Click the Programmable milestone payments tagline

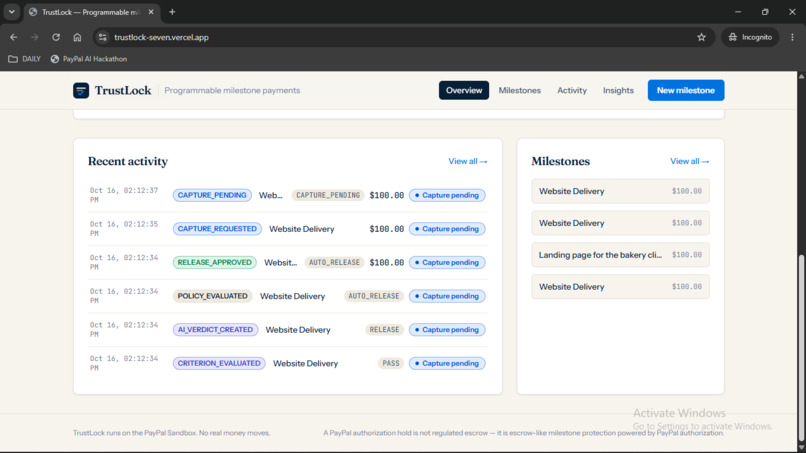click(232, 90)
